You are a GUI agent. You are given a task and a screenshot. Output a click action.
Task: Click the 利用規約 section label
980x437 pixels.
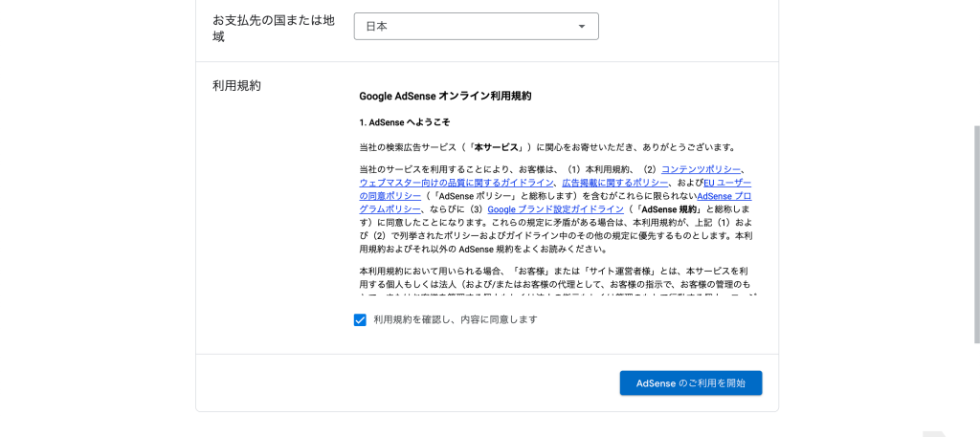point(237,86)
